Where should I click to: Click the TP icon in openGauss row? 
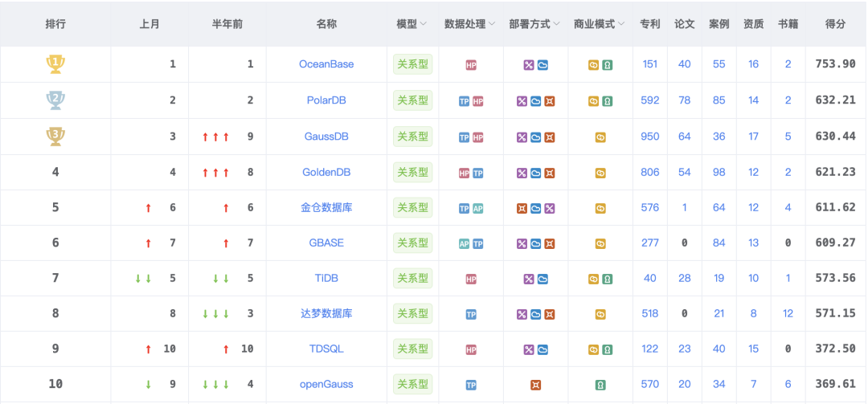(471, 386)
